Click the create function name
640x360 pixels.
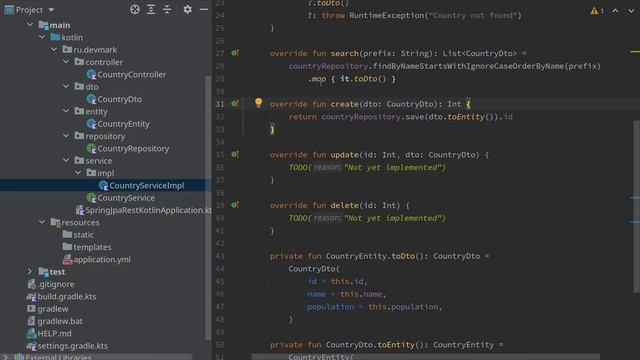[344, 104]
